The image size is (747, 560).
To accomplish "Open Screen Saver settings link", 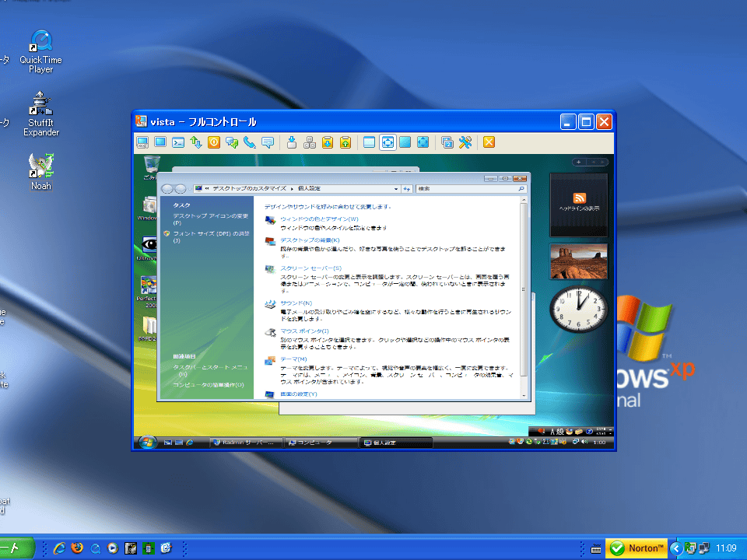I will point(310,268).
